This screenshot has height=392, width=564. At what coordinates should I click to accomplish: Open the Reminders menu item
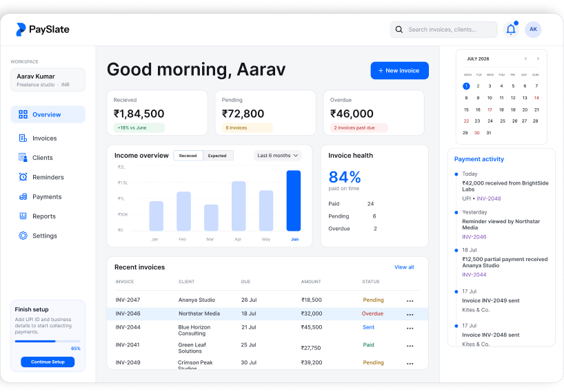click(x=48, y=177)
